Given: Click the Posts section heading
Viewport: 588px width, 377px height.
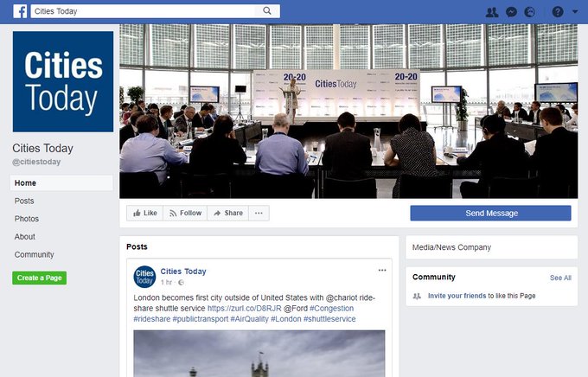Looking at the screenshot, I should coord(137,246).
